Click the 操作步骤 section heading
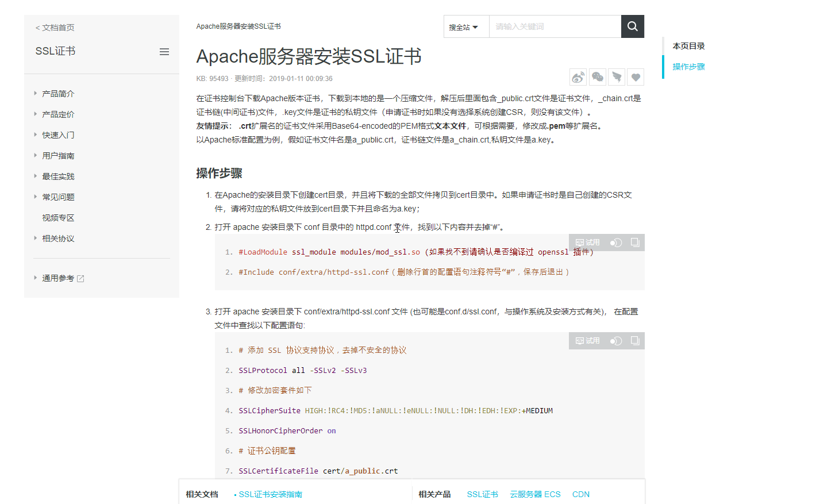The image size is (839, 504). [219, 173]
